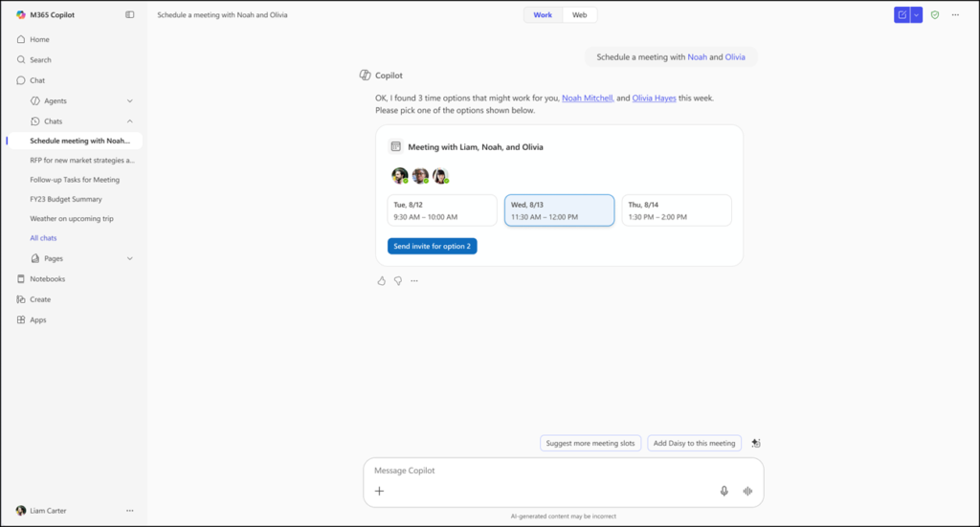Image resolution: width=980 pixels, height=527 pixels.
Task: Click the voice waveform icon
Action: 747,492
